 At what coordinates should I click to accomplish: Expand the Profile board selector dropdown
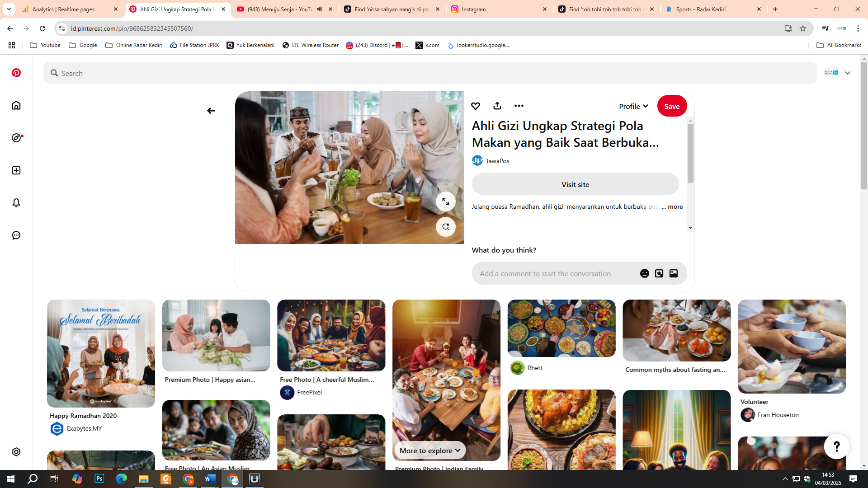[x=633, y=106]
